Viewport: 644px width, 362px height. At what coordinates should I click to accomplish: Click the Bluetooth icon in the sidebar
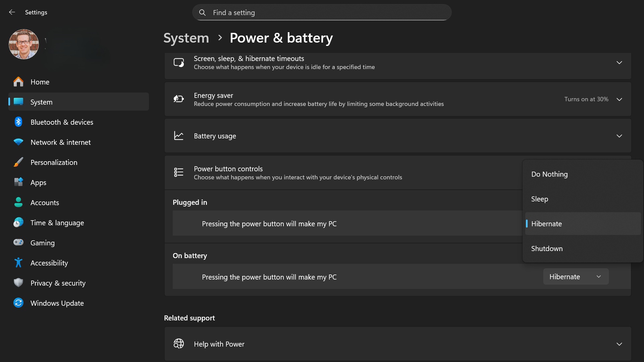(18, 122)
